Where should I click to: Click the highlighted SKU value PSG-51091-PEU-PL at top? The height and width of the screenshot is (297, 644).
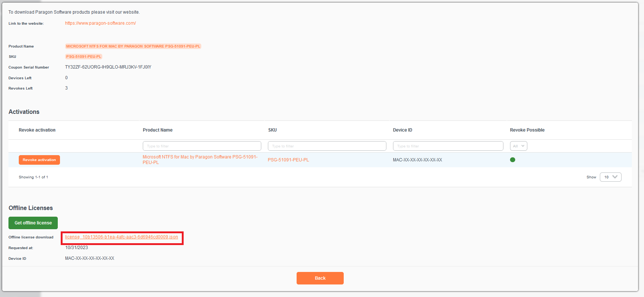84,57
